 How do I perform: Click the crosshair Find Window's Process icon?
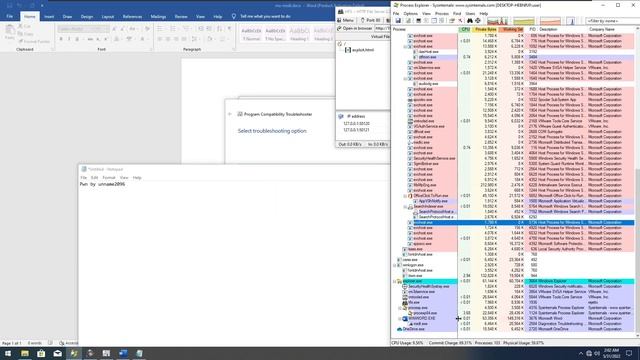(478, 20)
